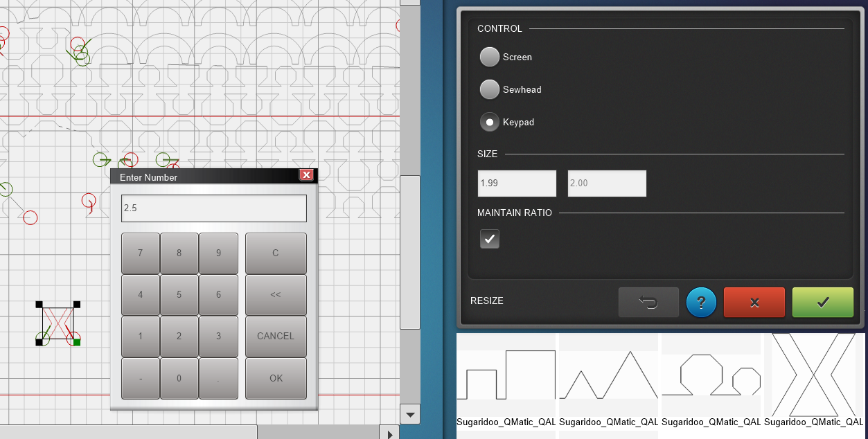Click the red X cancel resize button
The image size is (868, 439).
click(x=754, y=303)
